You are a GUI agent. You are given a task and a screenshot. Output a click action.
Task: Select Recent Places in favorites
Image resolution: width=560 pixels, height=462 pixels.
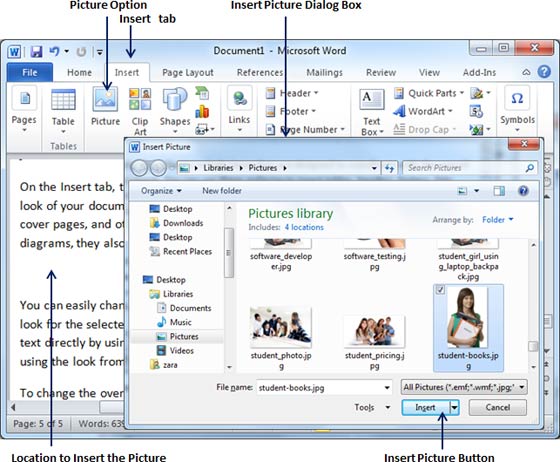pos(181,251)
